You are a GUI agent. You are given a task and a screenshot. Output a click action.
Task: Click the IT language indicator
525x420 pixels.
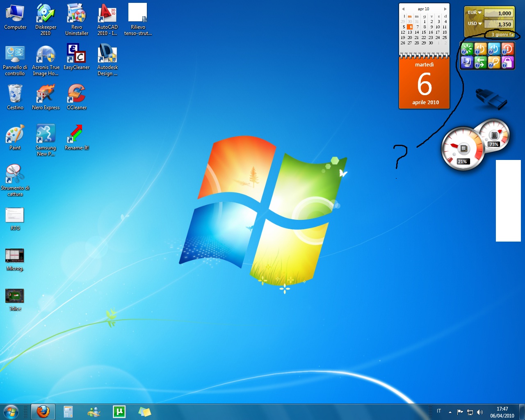(x=439, y=411)
